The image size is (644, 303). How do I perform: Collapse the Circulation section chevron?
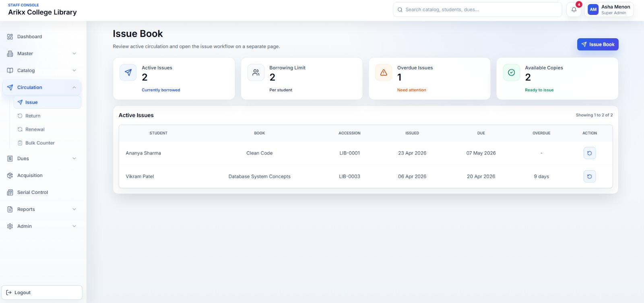click(x=74, y=87)
